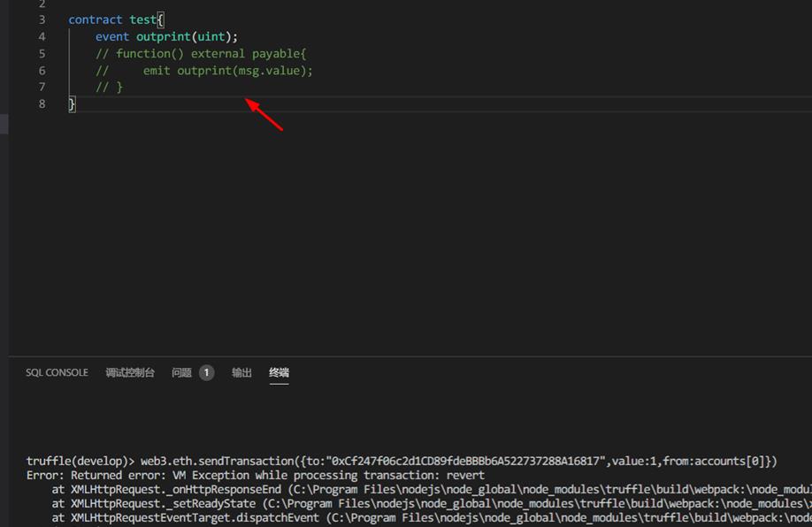
Task: Open the SQL CONSOLE panel tab
Action: [57, 373]
